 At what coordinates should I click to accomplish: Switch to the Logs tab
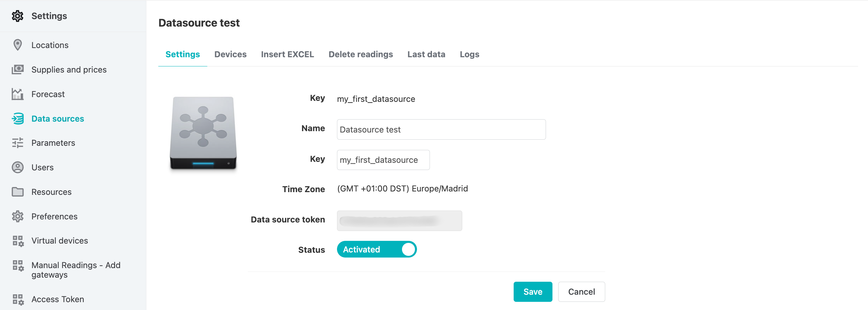pos(469,54)
